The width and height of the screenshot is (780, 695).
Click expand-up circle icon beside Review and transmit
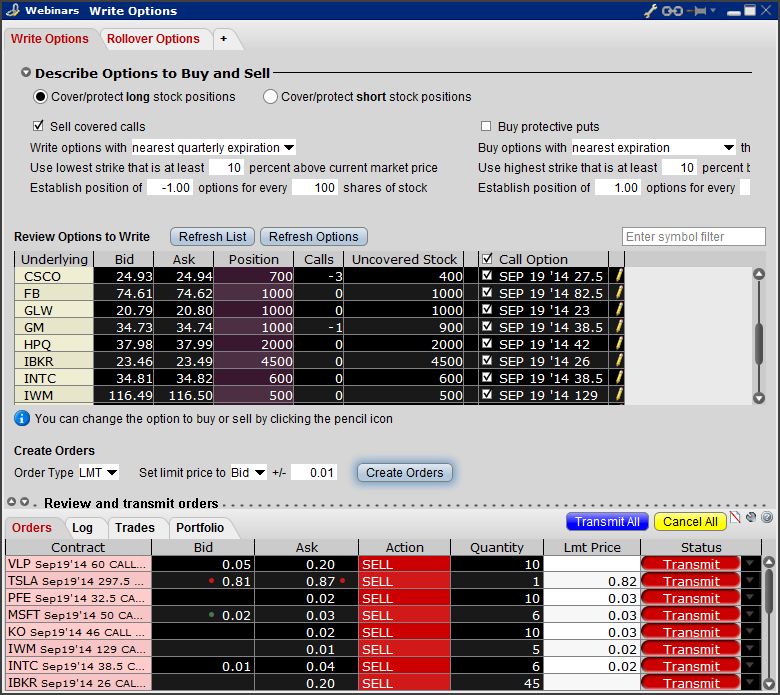[11, 501]
